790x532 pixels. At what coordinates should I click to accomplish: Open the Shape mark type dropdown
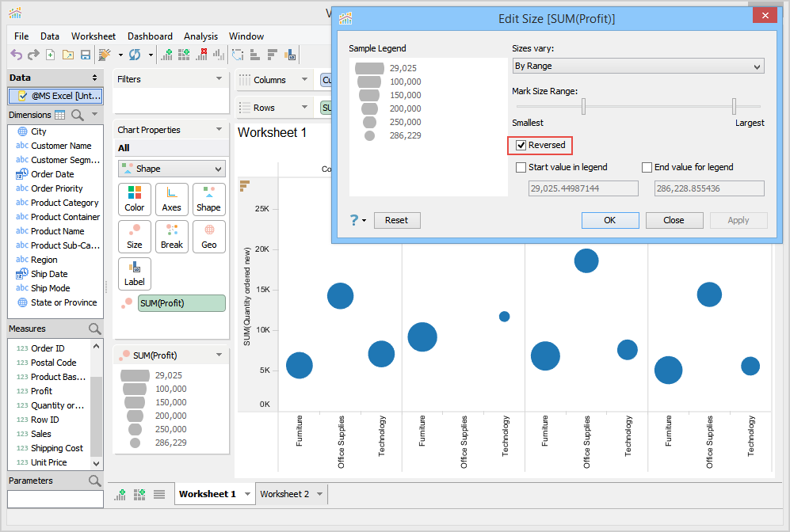(x=172, y=169)
